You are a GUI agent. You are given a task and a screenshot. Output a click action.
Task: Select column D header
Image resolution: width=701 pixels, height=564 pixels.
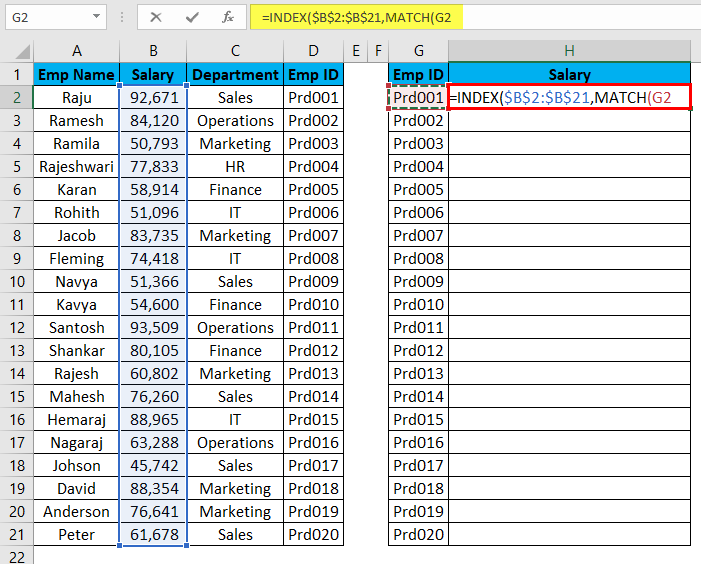pos(313,51)
